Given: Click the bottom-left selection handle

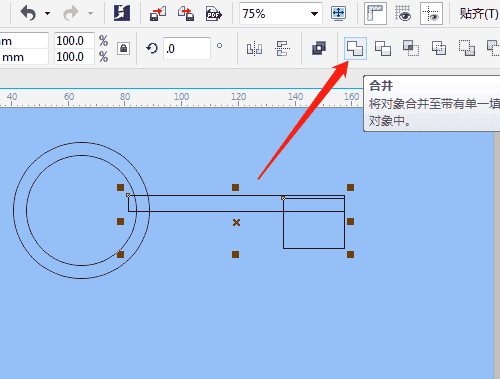Looking at the screenshot, I should tap(120, 255).
